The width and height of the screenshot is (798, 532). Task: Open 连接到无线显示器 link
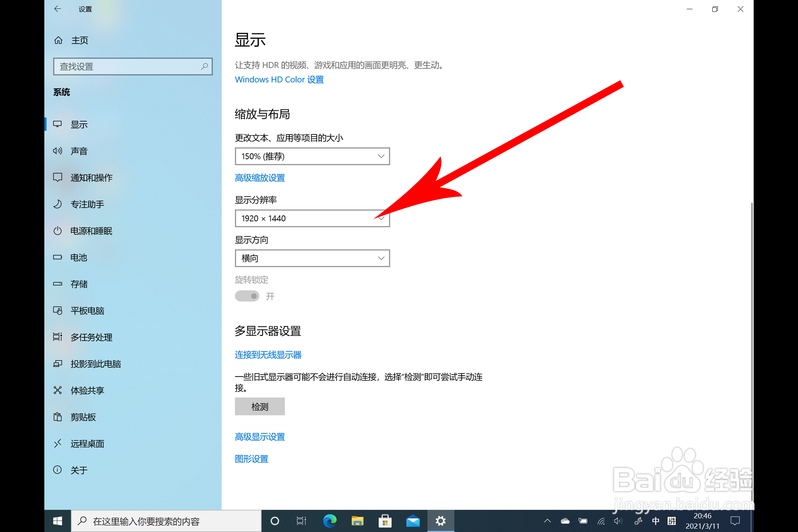[x=268, y=355]
